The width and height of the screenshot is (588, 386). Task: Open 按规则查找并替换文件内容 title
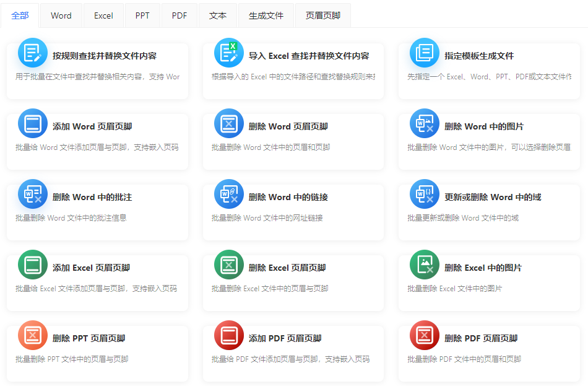coord(105,56)
